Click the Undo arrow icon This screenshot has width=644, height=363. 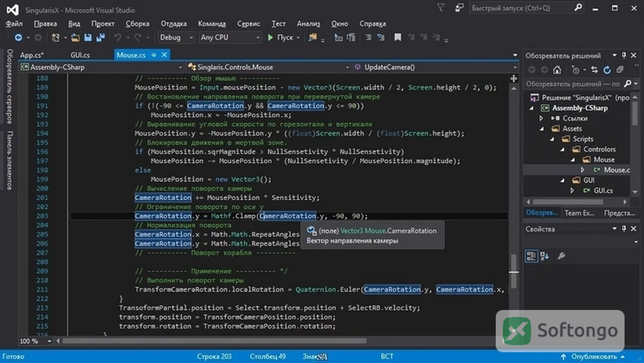tap(118, 38)
